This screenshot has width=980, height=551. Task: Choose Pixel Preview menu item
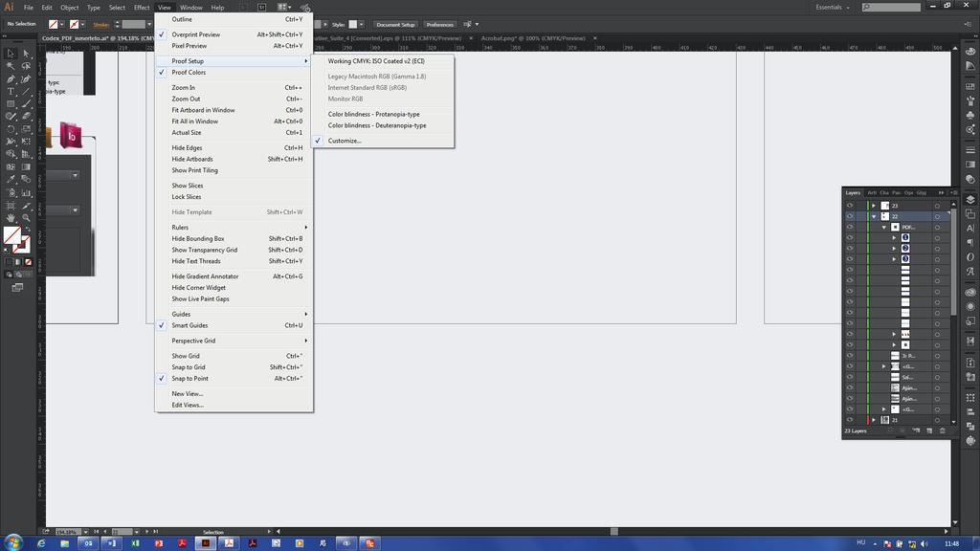click(234, 46)
